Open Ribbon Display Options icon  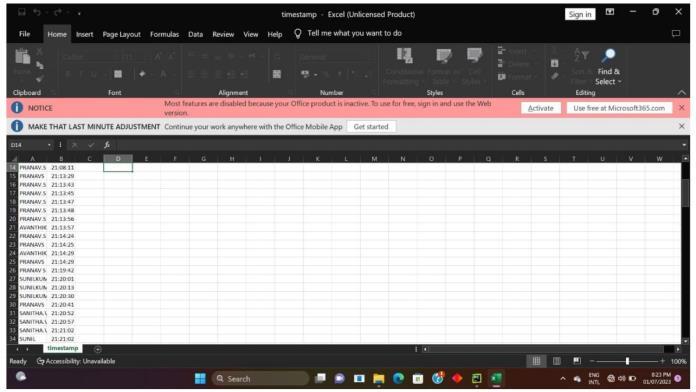610,12
